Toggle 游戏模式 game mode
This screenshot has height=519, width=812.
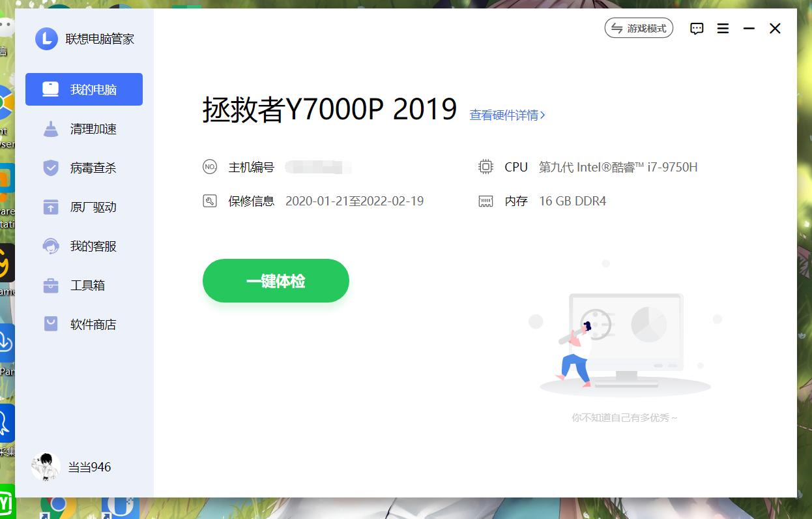pos(639,28)
